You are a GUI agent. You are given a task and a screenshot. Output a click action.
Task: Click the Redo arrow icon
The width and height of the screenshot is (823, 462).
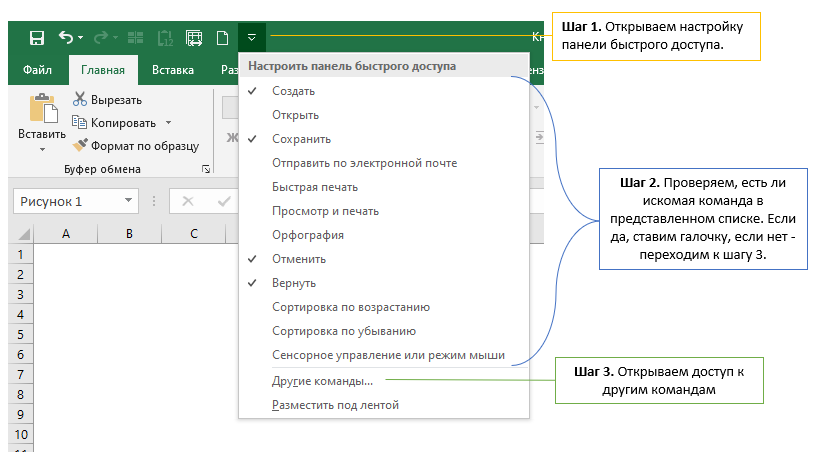pos(101,37)
